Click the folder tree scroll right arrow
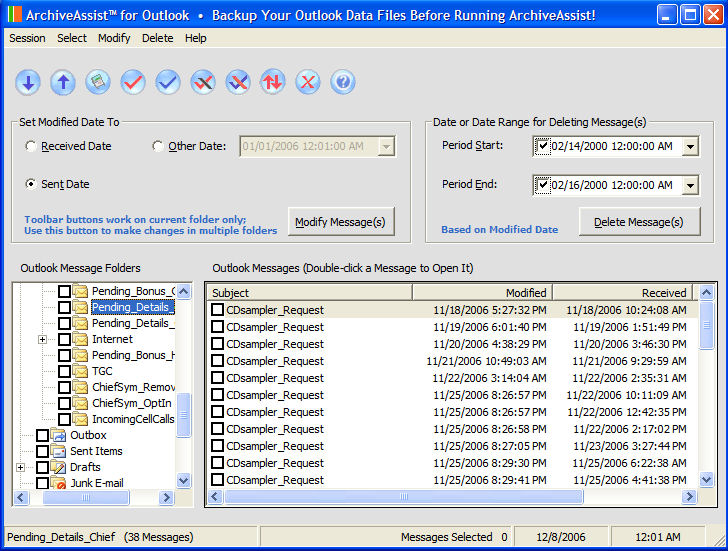 165,498
